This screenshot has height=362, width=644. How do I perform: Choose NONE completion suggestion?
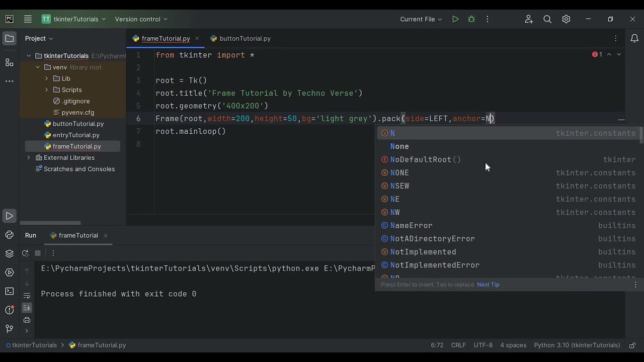(509, 173)
